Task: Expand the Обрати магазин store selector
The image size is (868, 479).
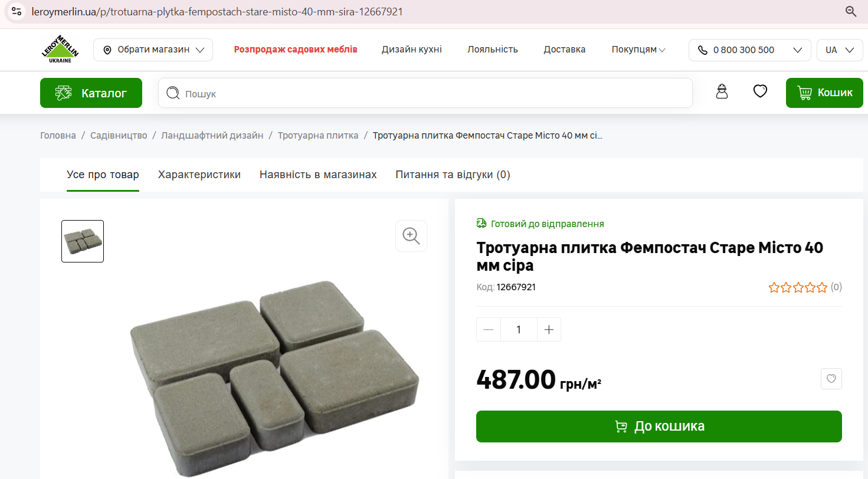Action: [153, 50]
